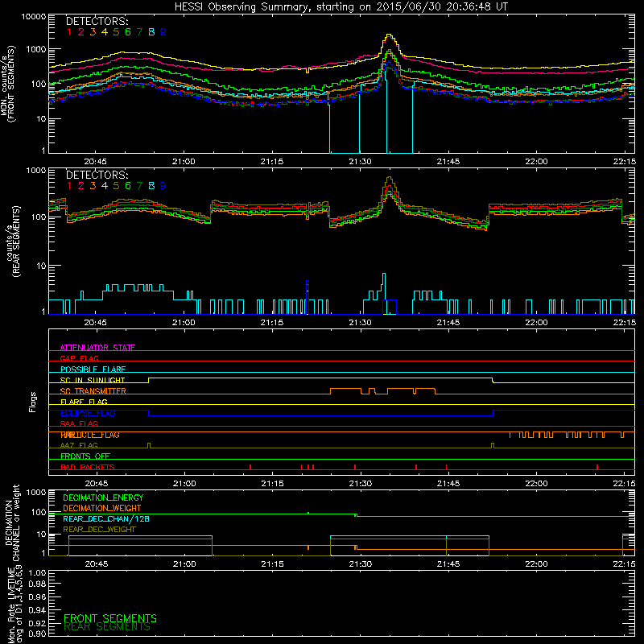
Task: Click the 21:45 time label under the Flags plot
Action: point(448,484)
